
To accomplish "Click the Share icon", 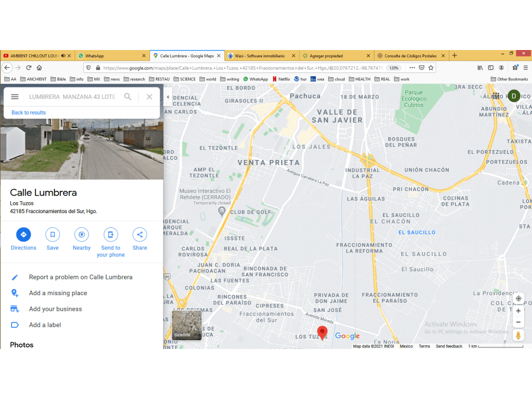I will (140, 234).
